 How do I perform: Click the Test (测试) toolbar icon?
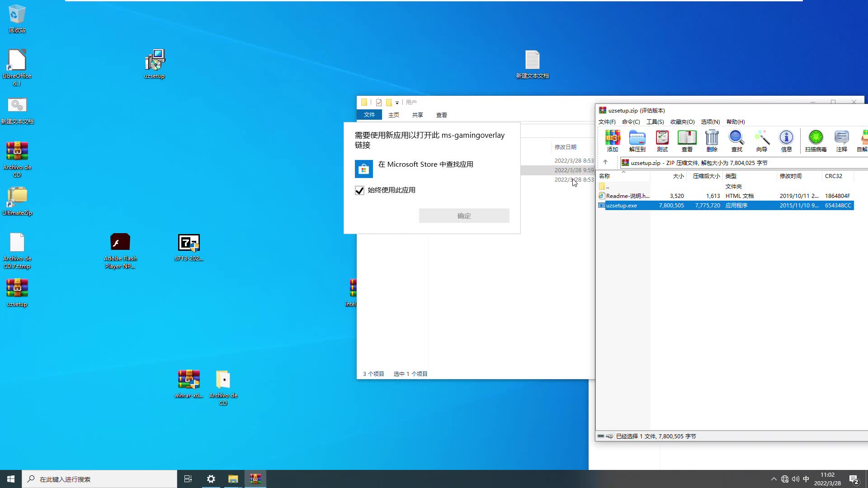662,141
